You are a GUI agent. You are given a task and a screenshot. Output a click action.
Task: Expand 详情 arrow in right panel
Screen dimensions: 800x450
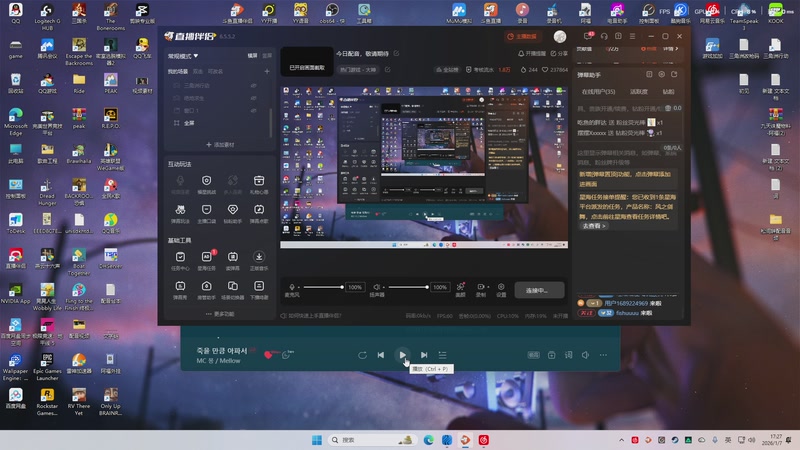tap(670, 49)
